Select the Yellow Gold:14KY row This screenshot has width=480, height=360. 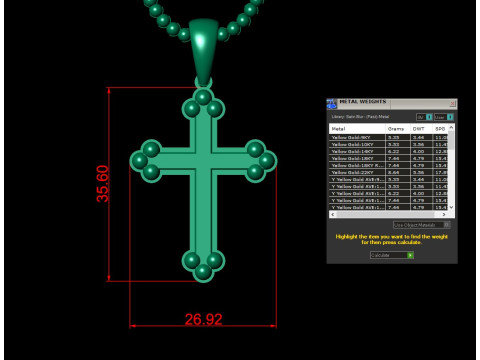click(x=389, y=151)
